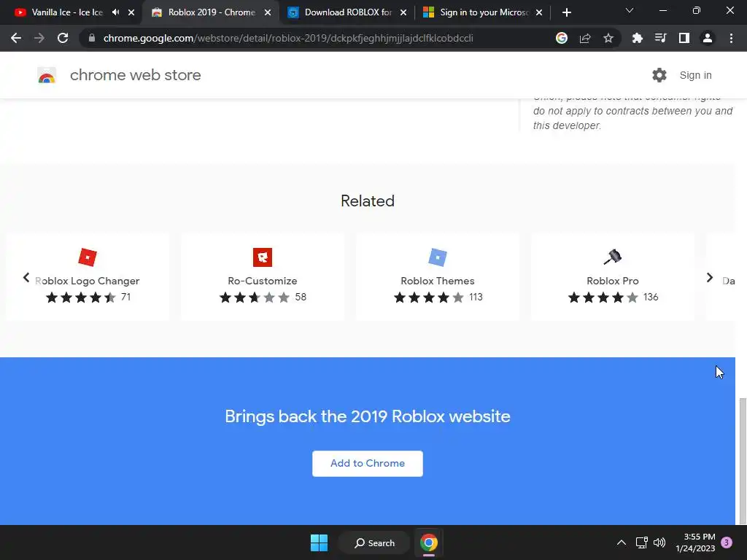747x560 pixels.
Task: View site security lock information
Action: pyautogui.click(x=92, y=38)
